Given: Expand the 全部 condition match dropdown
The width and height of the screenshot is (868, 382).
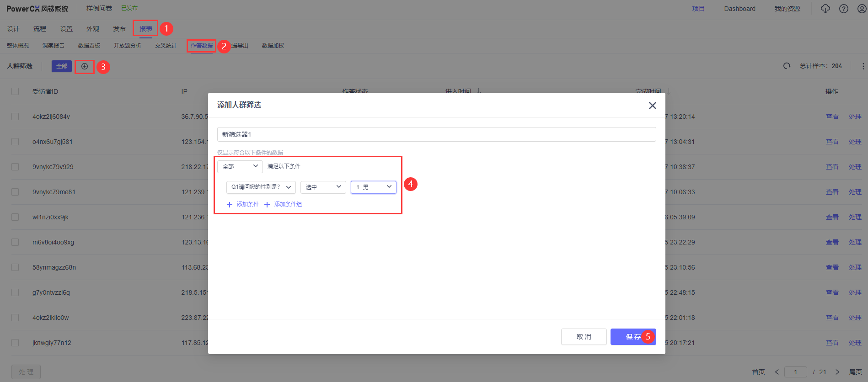Looking at the screenshot, I should click(x=240, y=166).
